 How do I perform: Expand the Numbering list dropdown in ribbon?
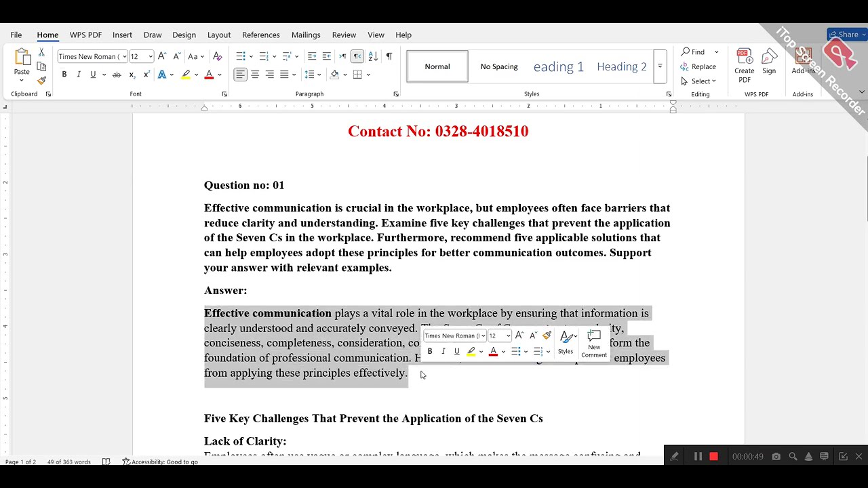(x=274, y=56)
